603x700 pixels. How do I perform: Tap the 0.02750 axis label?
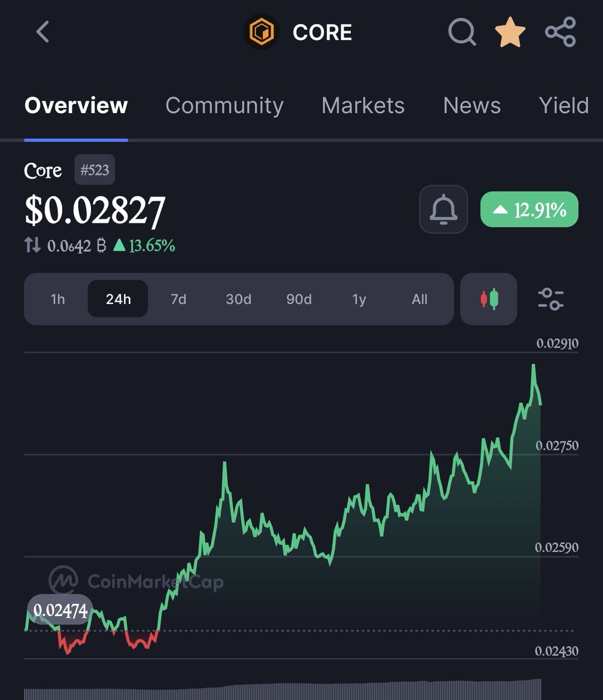(558, 446)
